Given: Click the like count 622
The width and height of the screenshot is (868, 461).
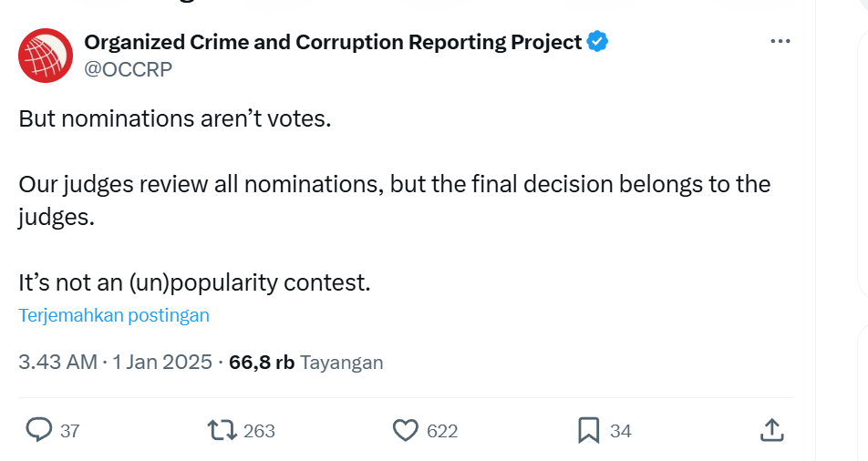Looking at the screenshot, I should [x=442, y=431].
